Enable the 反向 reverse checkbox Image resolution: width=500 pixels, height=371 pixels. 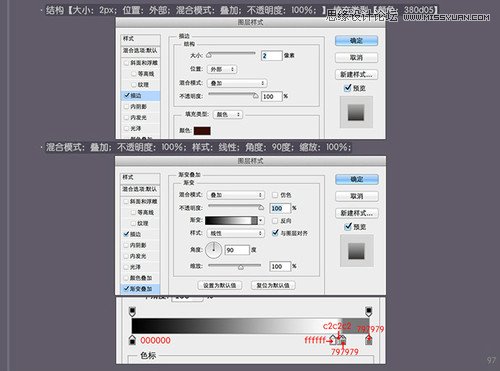pos(275,221)
